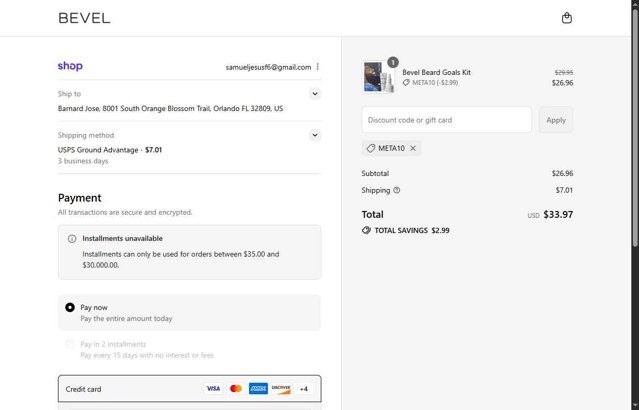
Task: Click Pay every 15 days description text
Action: [147, 355]
